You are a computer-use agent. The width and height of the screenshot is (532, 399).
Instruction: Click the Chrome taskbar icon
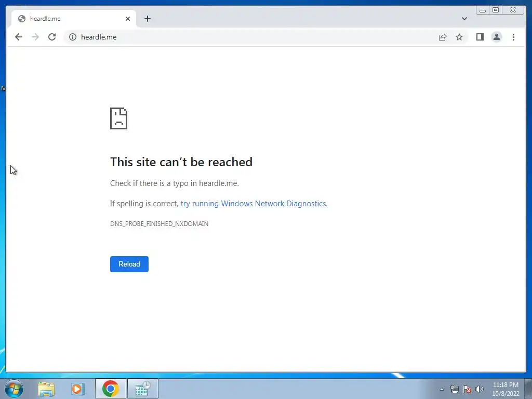point(111,389)
